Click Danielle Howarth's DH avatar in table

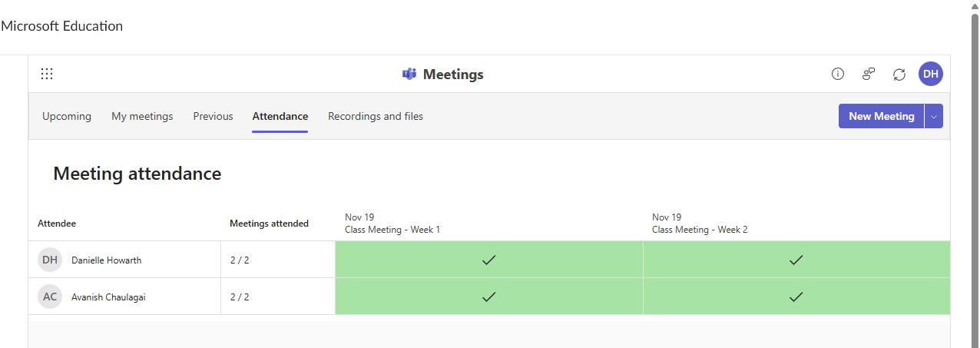pos(50,260)
